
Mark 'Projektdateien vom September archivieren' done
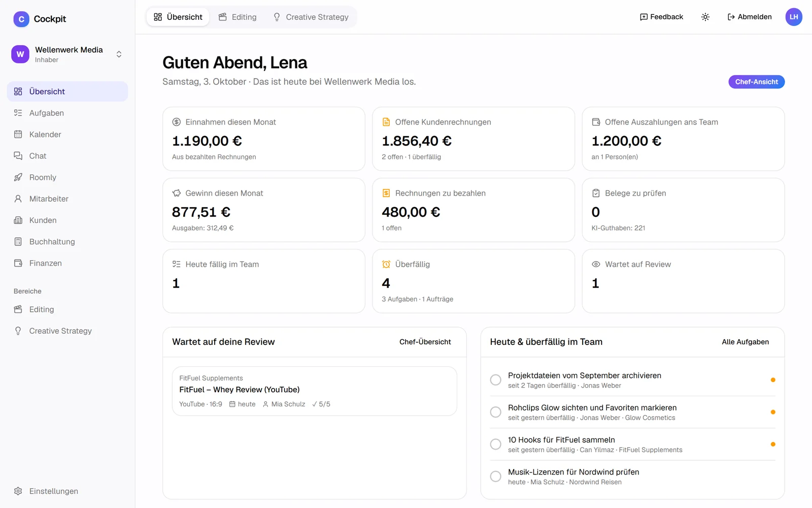click(x=496, y=380)
